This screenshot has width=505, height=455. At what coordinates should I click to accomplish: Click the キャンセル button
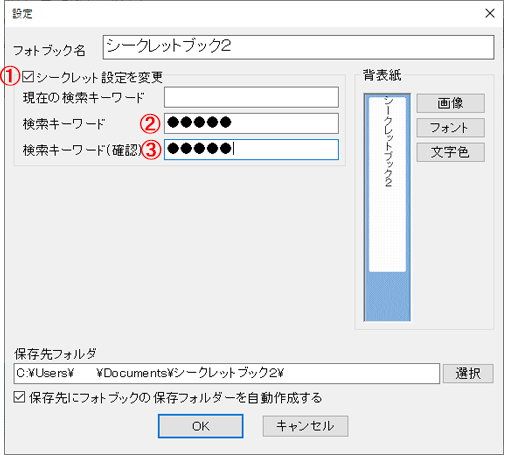tap(305, 426)
